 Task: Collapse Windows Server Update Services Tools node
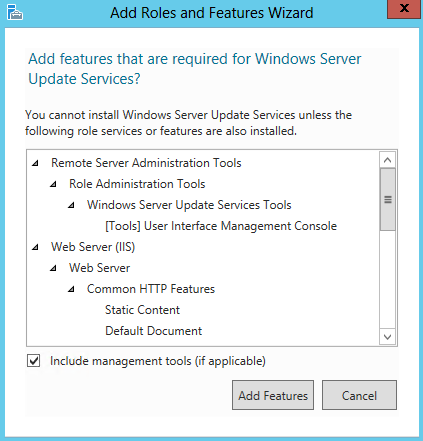pyautogui.click(x=71, y=205)
